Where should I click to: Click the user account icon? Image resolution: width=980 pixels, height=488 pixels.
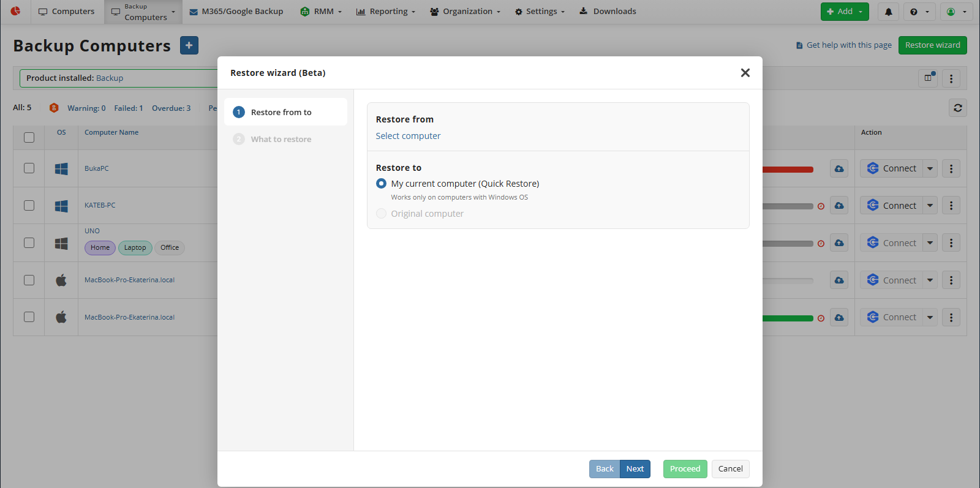[956, 12]
